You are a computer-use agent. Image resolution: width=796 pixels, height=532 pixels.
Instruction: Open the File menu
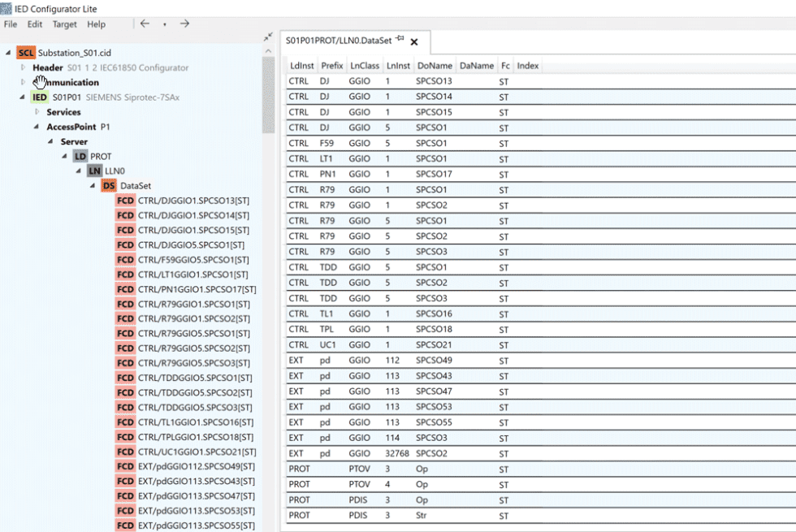click(x=11, y=24)
